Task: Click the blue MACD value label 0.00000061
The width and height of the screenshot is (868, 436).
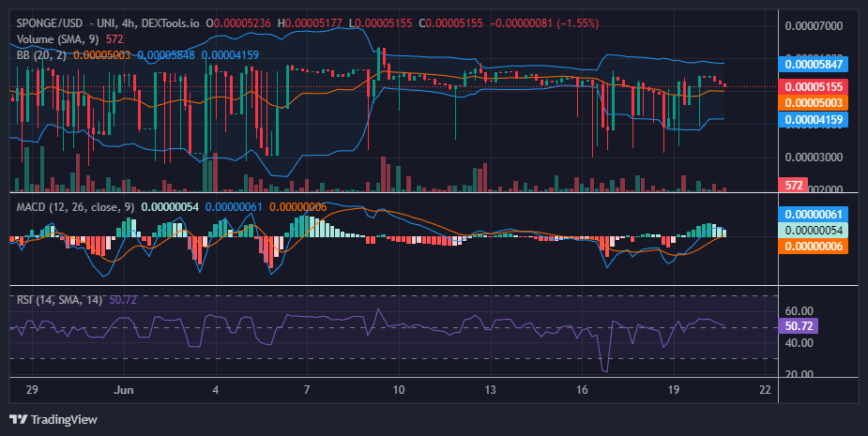Action: pos(813,214)
